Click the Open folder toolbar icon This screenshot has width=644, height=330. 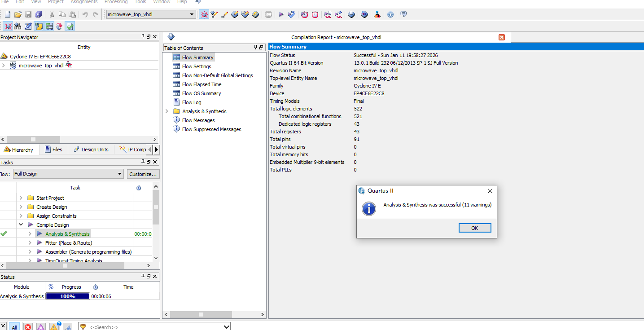point(18,14)
